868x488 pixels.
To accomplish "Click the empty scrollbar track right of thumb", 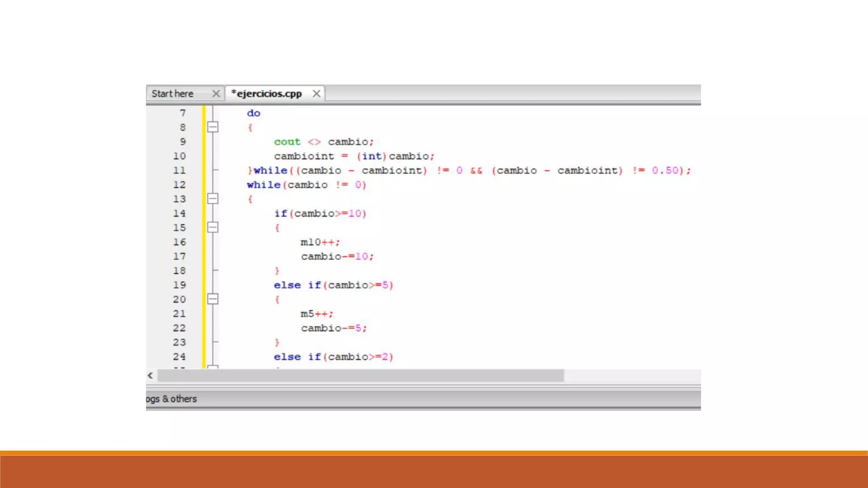I will click(632, 375).
